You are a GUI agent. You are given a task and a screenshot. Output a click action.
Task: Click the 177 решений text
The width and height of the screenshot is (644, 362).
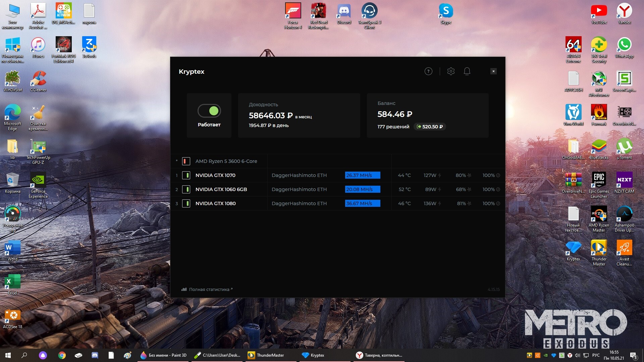393,127
